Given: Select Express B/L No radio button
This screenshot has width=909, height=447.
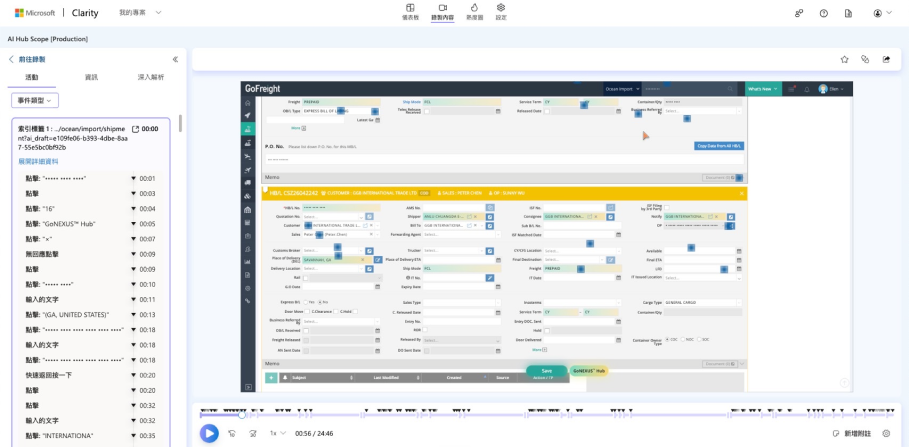Looking at the screenshot, I should (x=320, y=302).
